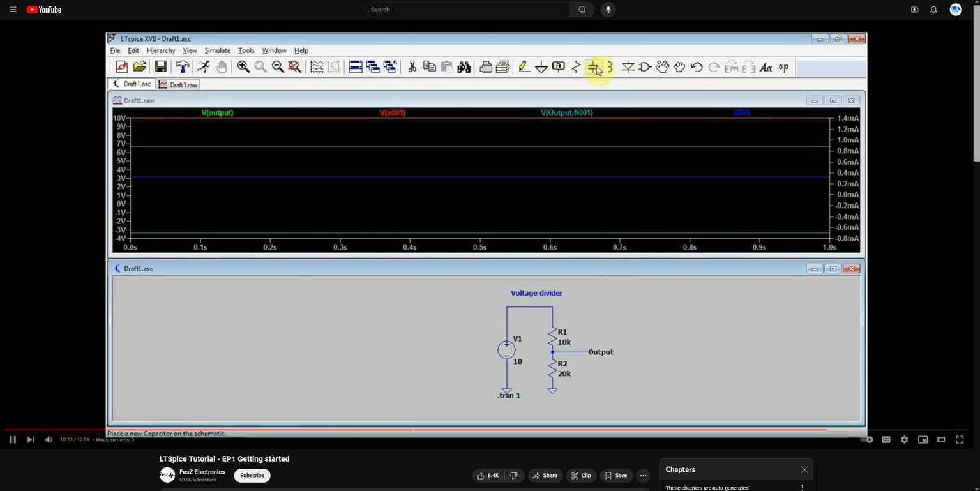Screen dimensions: 980x491
Task: Click the Subscribe button
Action: tap(252, 476)
